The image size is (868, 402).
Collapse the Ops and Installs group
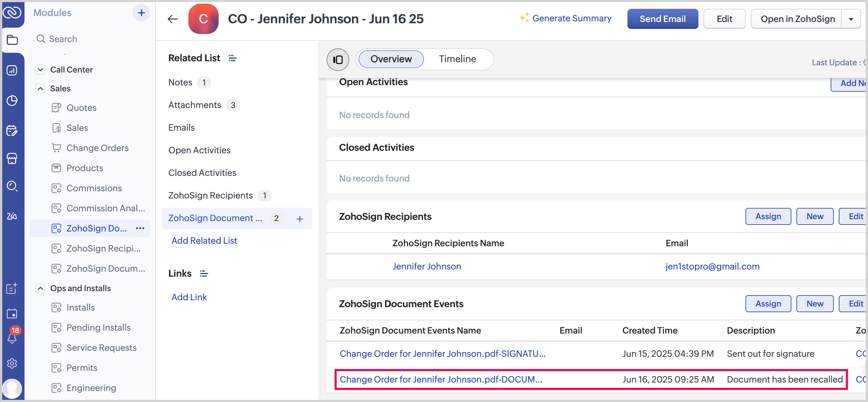tap(41, 288)
